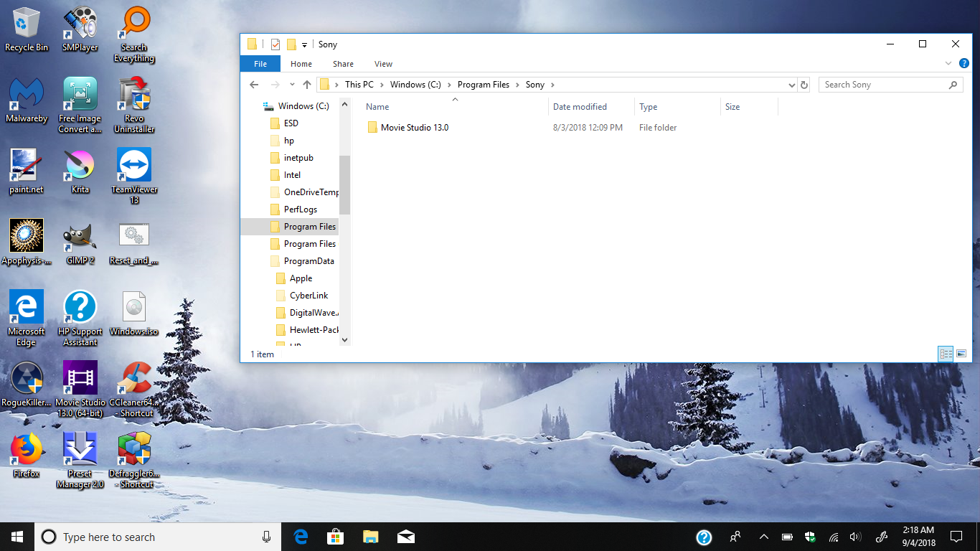This screenshot has height=551, width=980.
Task: Open the View ribbon tab
Action: (x=383, y=64)
